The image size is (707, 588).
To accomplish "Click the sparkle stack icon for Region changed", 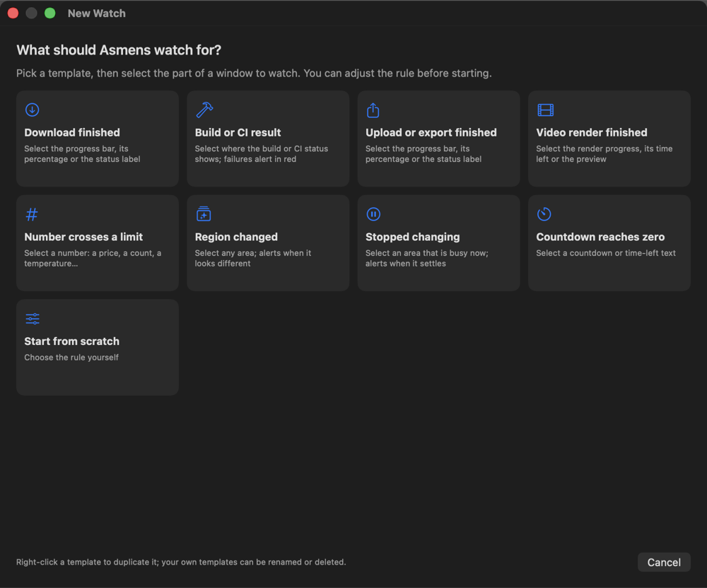I will [204, 213].
